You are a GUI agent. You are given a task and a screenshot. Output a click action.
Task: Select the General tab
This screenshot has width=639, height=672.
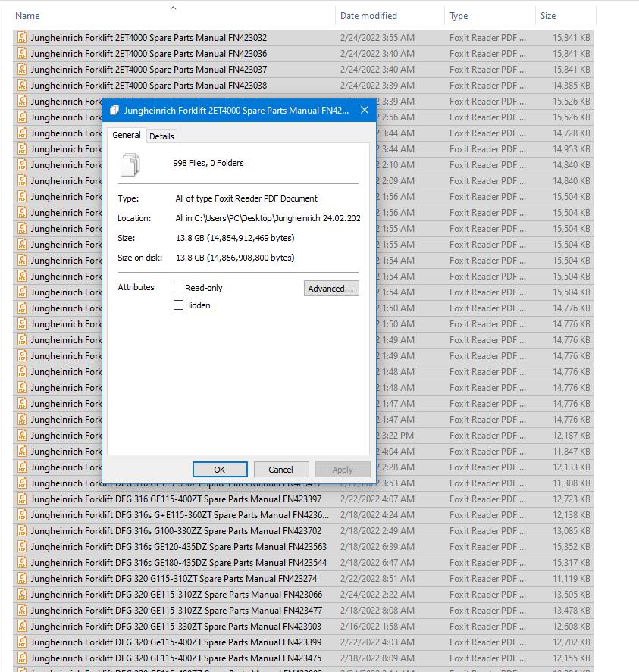click(x=127, y=135)
